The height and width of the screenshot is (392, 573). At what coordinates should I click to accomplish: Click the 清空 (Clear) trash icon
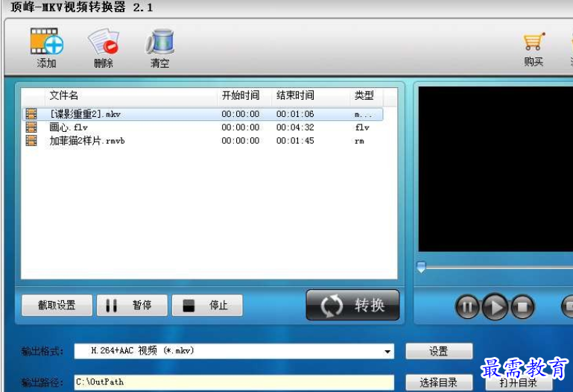159,43
